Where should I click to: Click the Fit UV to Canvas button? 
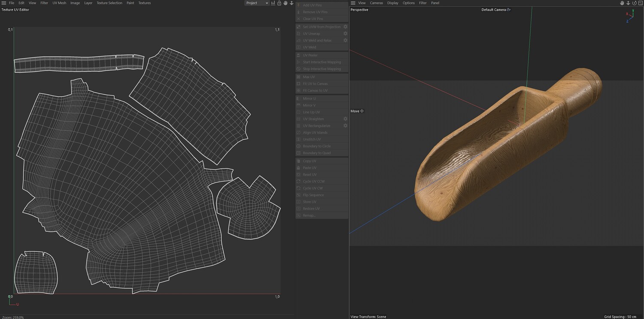(315, 84)
